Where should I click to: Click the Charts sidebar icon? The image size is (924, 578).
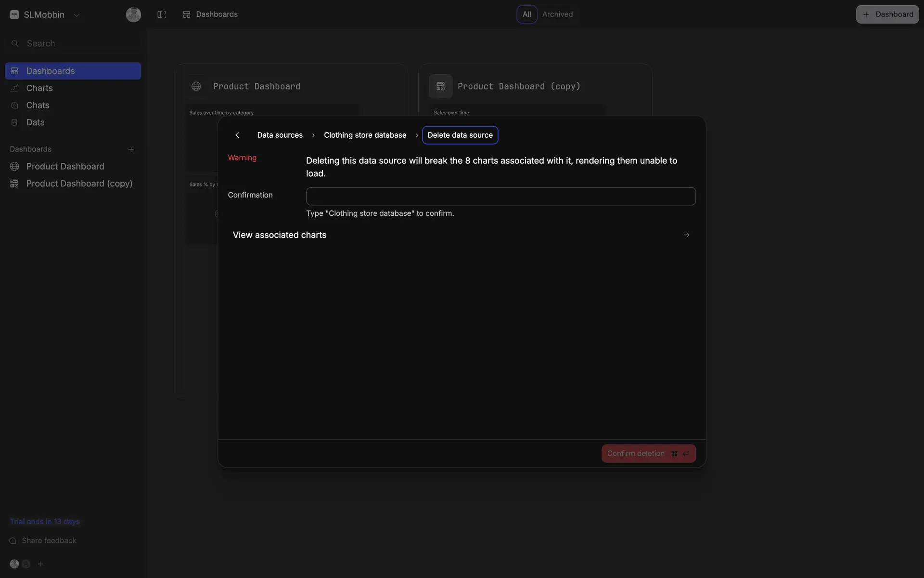14,88
